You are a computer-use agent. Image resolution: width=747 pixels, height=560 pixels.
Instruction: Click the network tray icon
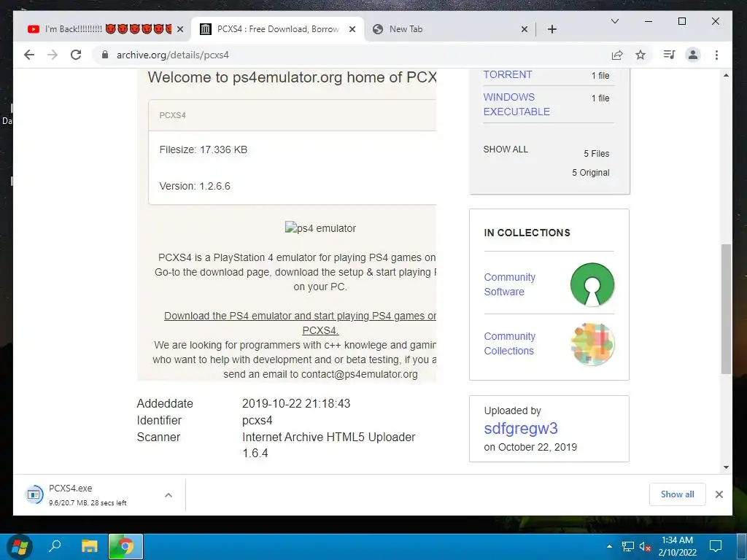click(627, 547)
